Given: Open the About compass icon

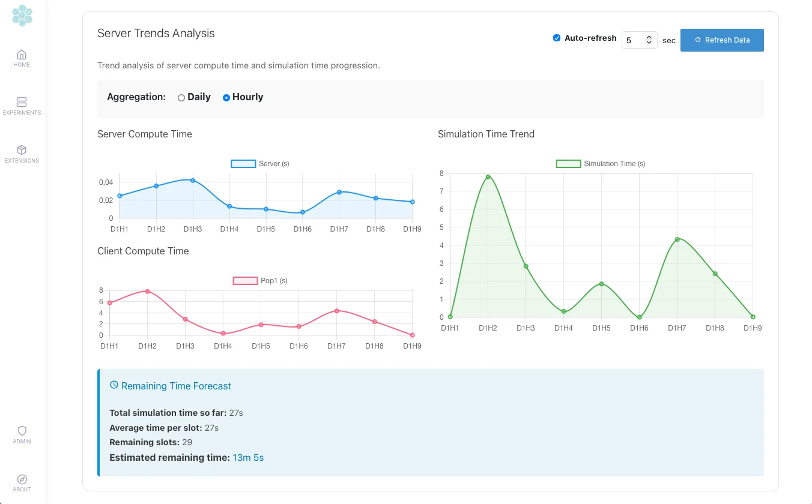Looking at the screenshot, I should pyautogui.click(x=22, y=479).
